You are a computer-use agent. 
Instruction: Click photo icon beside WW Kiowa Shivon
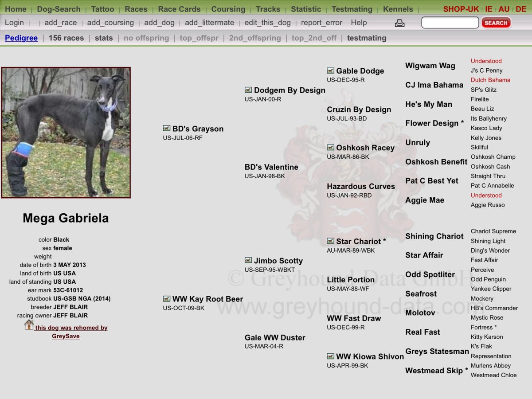click(330, 356)
